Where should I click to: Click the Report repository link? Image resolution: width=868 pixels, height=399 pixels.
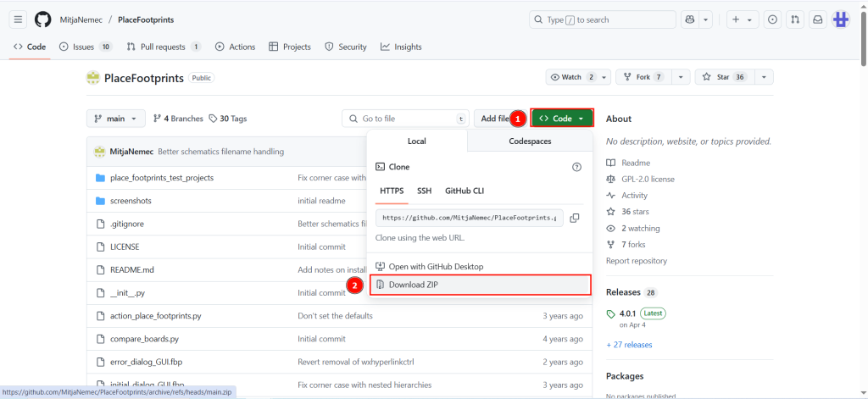point(637,261)
